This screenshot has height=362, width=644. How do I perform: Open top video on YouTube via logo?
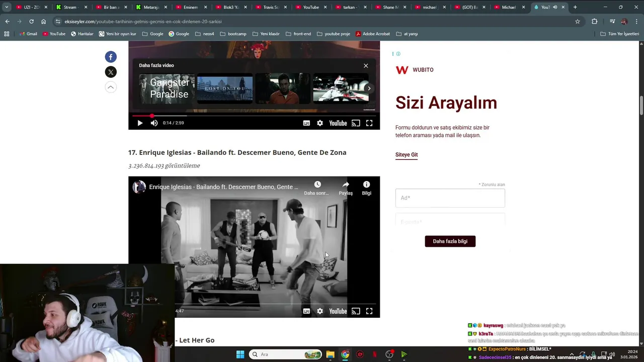338,123
